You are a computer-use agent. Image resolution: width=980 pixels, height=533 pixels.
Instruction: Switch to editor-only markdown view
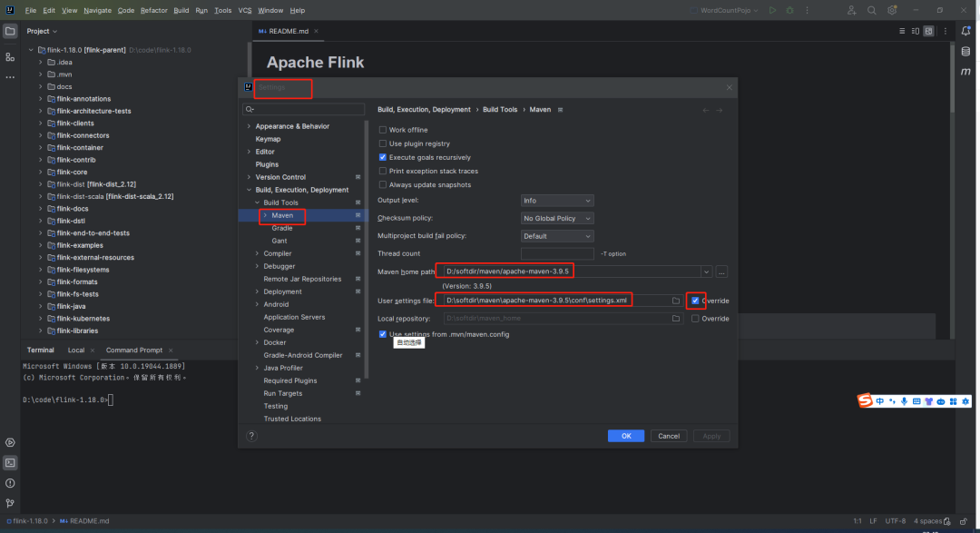(x=902, y=31)
